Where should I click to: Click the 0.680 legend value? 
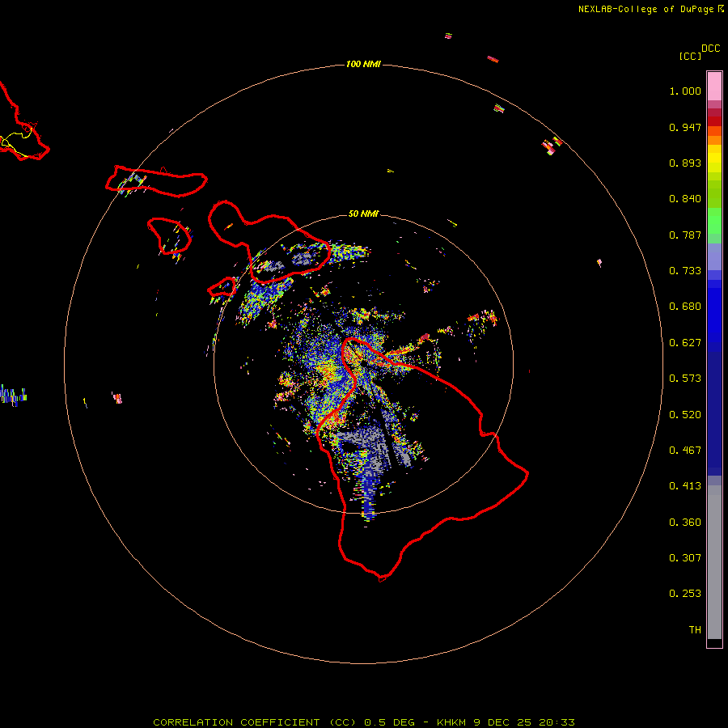click(x=685, y=307)
